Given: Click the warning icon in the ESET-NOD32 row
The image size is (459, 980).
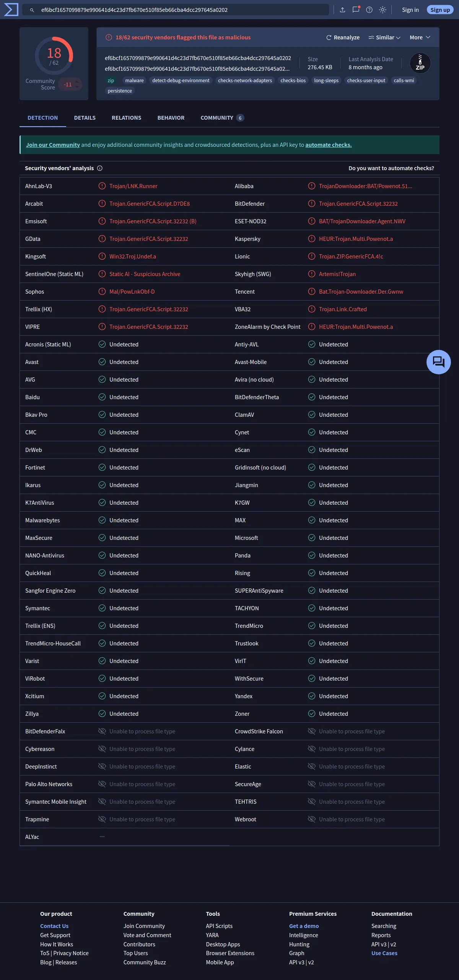Looking at the screenshot, I should point(312,221).
